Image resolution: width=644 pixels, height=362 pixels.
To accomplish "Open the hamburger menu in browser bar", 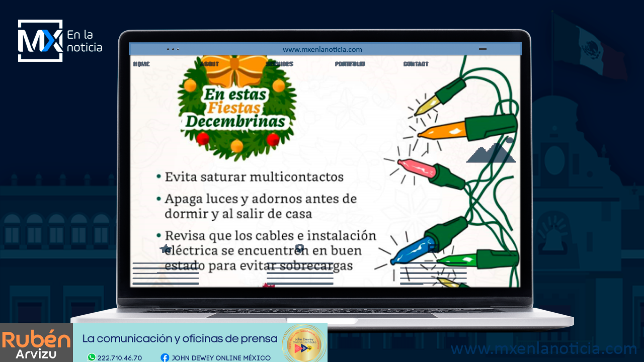I will point(483,49).
